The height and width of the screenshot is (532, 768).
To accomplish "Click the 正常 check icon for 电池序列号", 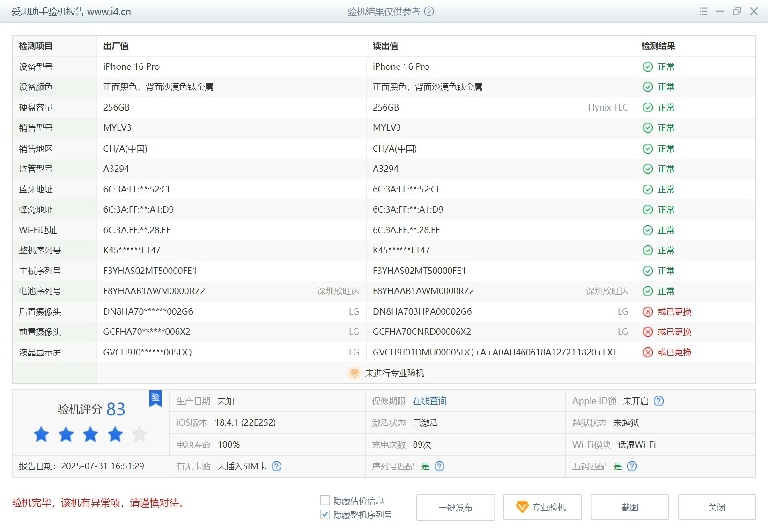I will point(648,291).
